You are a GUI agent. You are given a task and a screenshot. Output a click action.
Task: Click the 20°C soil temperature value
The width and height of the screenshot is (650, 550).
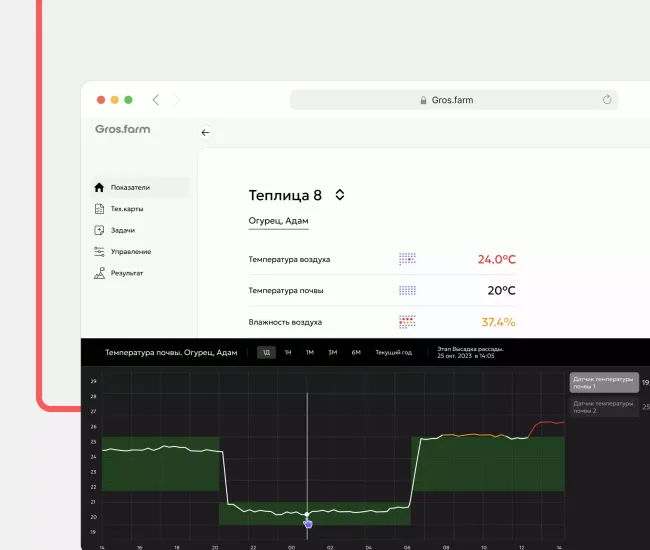pyautogui.click(x=502, y=291)
